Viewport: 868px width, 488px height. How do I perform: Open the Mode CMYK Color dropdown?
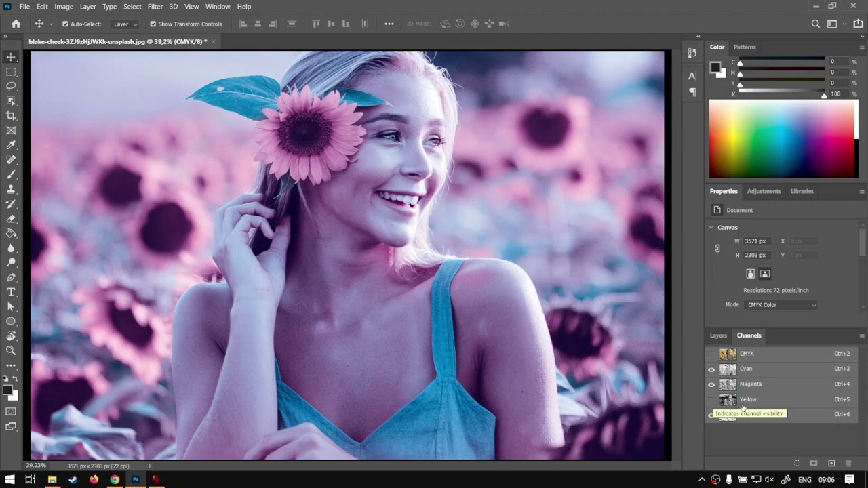(781, 305)
